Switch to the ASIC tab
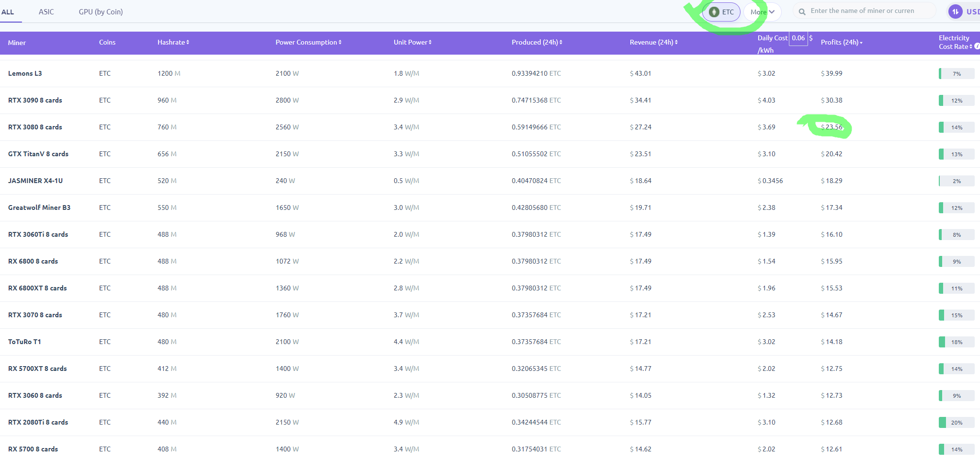The height and width of the screenshot is (461, 980). [46, 12]
